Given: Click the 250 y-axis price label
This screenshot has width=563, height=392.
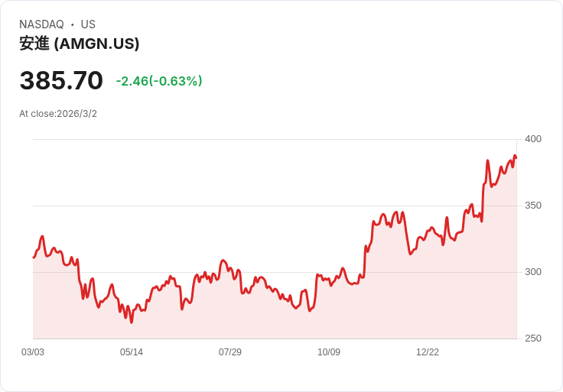Looking at the screenshot, I should point(533,339).
